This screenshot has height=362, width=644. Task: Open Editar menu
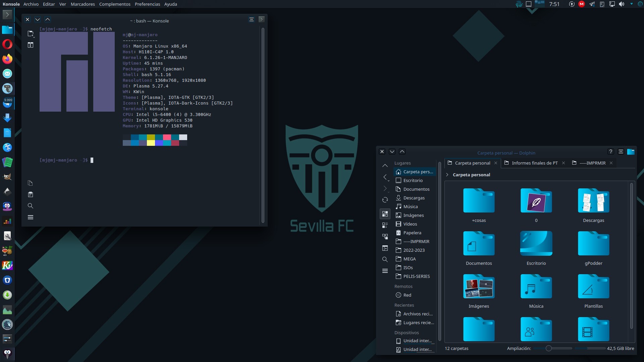(49, 4)
